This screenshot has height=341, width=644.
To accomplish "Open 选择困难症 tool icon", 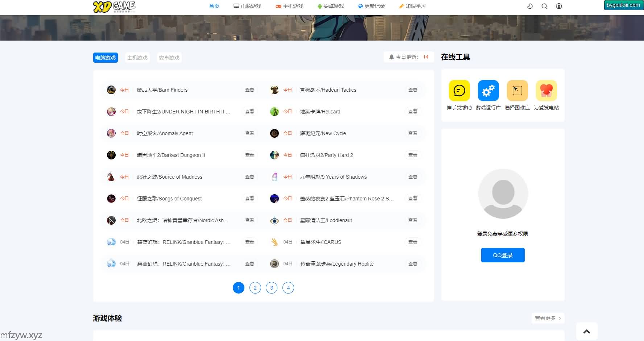I will (x=517, y=91).
